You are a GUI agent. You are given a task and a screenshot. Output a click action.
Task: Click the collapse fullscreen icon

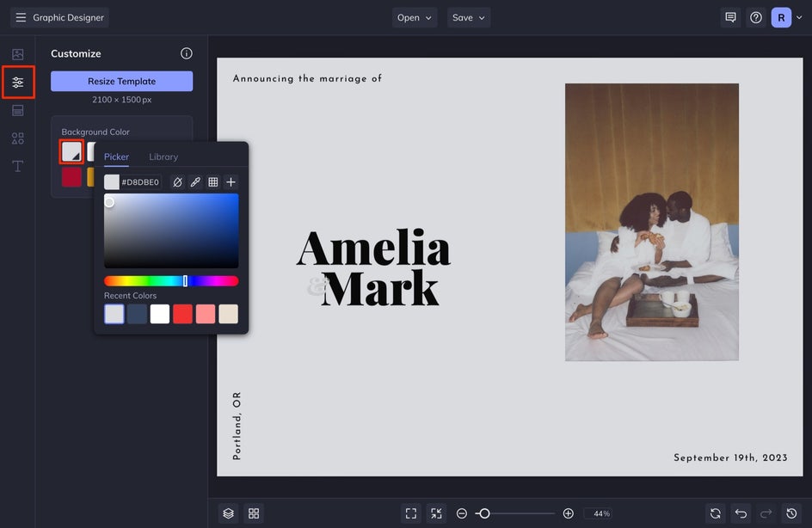[x=437, y=513]
